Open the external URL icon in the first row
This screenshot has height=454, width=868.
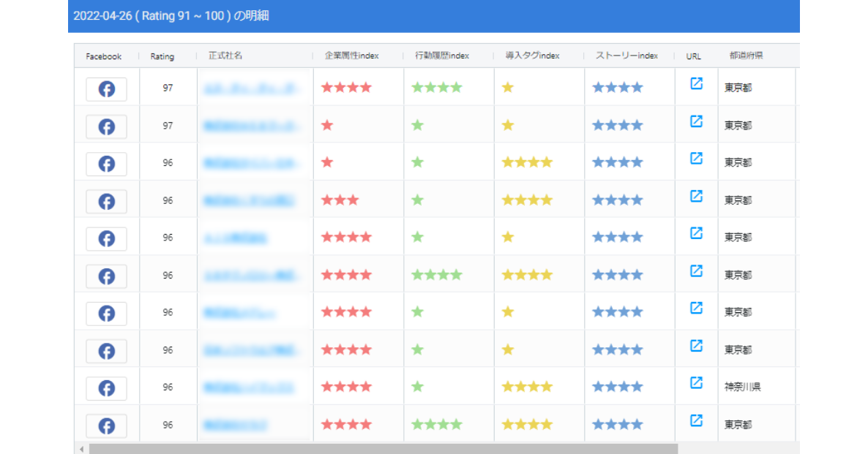[696, 83]
